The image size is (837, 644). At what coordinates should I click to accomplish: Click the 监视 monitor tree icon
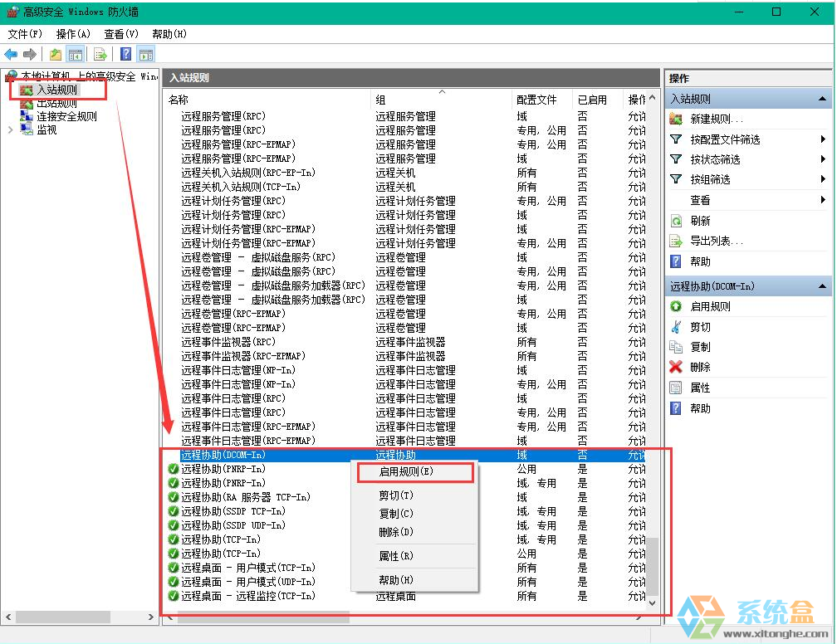(x=27, y=129)
